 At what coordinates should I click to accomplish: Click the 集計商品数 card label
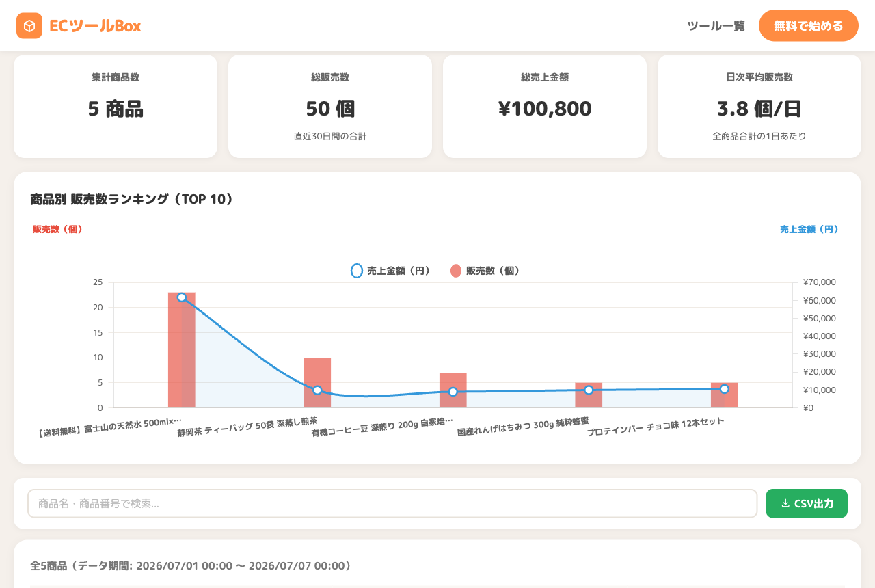(116, 77)
